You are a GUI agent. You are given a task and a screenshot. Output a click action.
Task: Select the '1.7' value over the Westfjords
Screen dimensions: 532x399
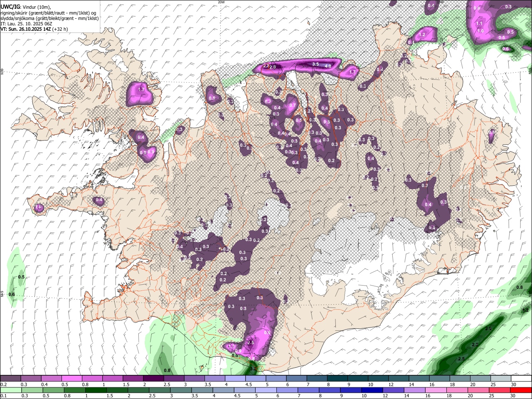point(141,90)
